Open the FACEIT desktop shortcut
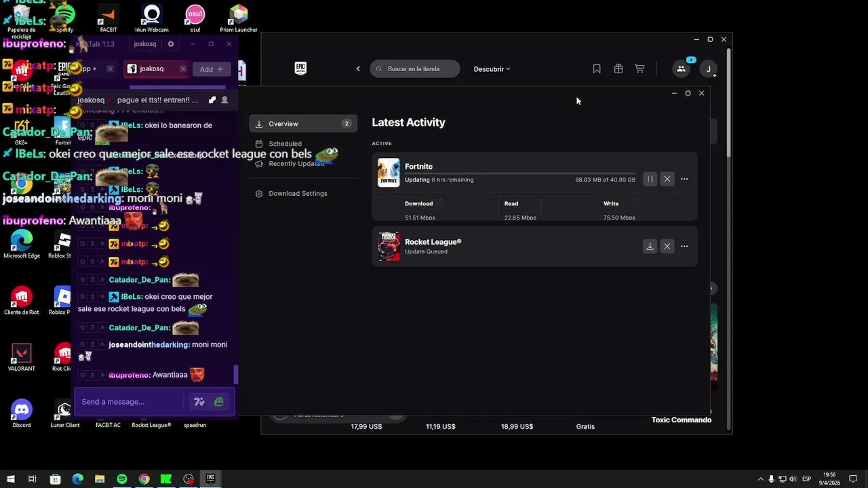This screenshot has width=868, height=488. [x=108, y=18]
